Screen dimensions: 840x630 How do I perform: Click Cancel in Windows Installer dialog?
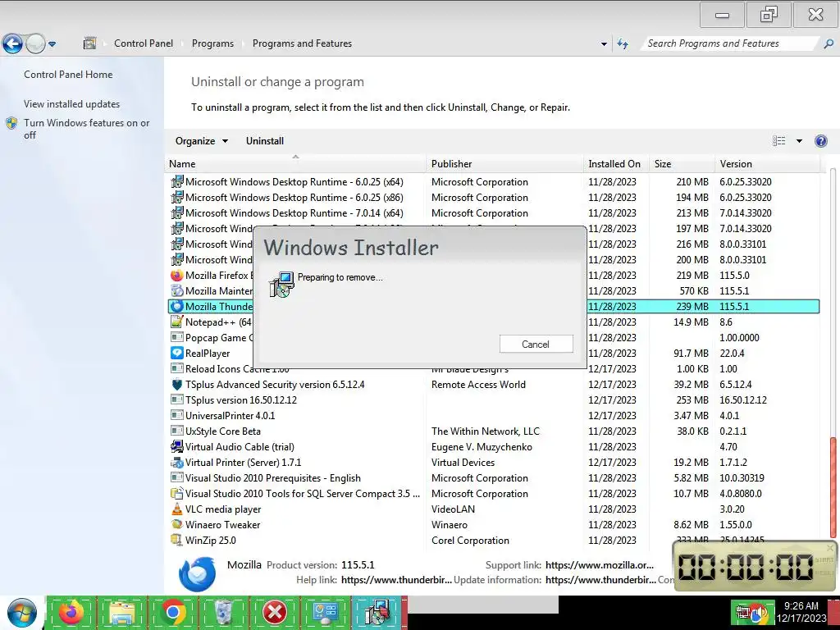click(x=536, y=344)
